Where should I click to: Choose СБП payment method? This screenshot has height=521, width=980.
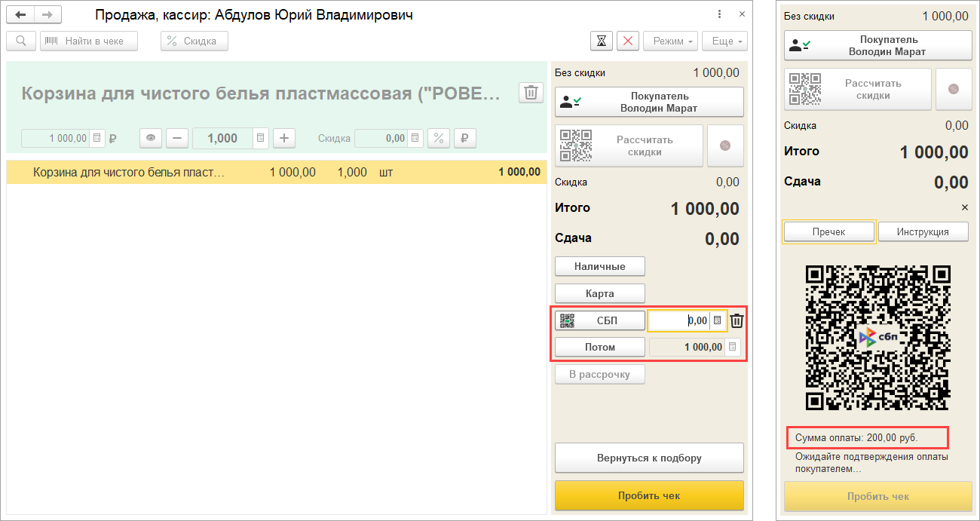click(x=600, y=320)
